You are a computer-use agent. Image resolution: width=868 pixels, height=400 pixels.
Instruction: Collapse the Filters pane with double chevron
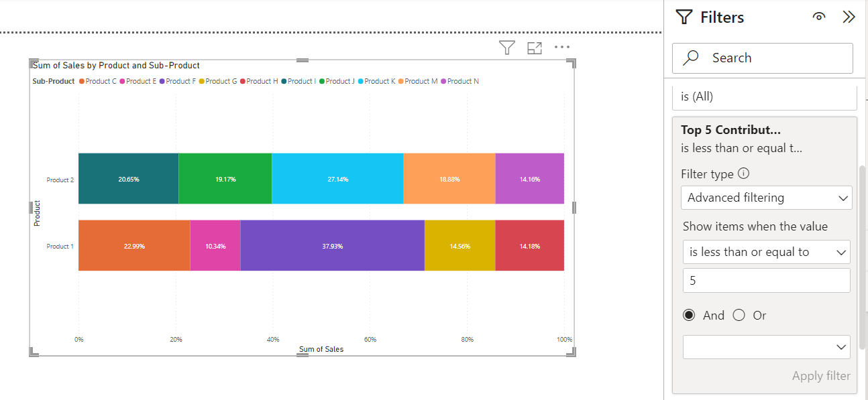point(849,17)
